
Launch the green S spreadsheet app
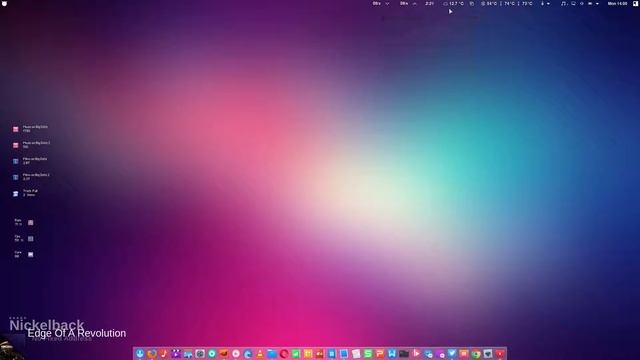[x=368, y=354]
